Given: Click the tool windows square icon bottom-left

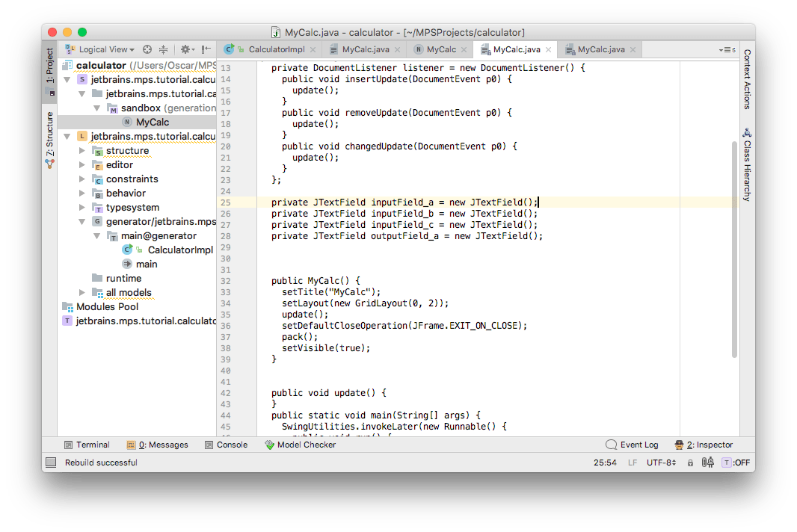Looking at the screenshot, I should [51, 463].
